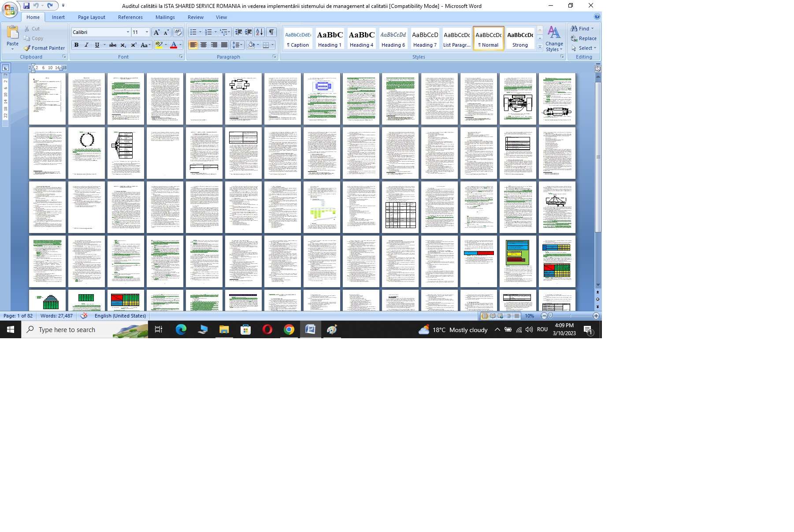Click the Decrease Indent icon
Image resolution: width=794 pixels, height=532 pixels.
click(238, 32)
